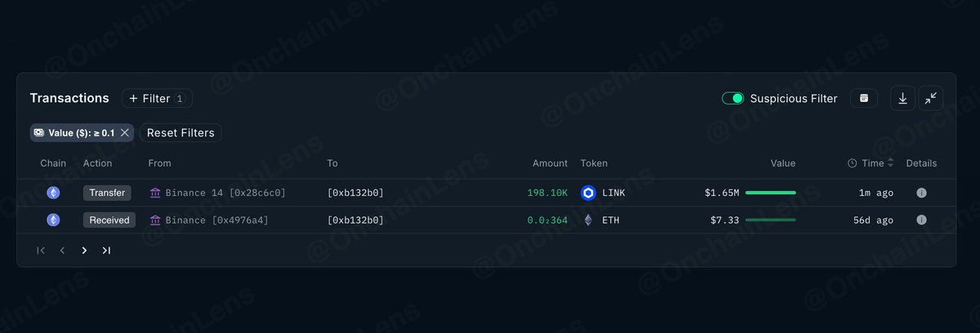Click Ethereum chain icon in Received row
This screenshot has height=333, width=980.
(x=53, y=220)
